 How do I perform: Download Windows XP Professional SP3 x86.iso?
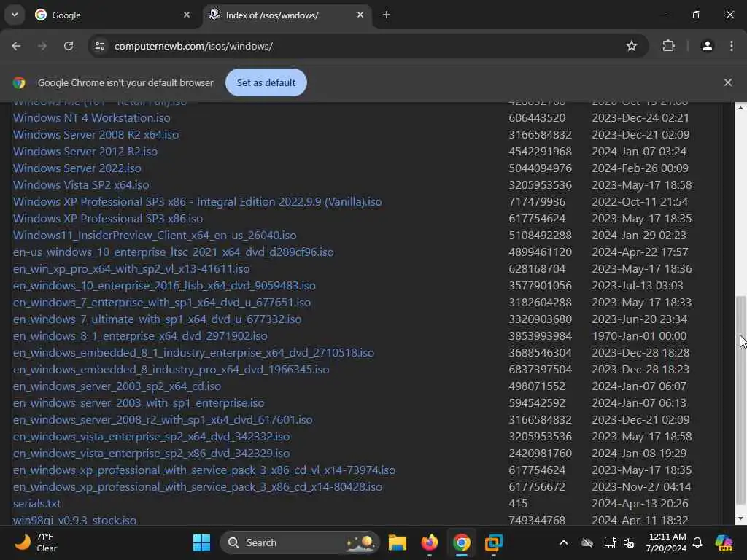(108, 218)
